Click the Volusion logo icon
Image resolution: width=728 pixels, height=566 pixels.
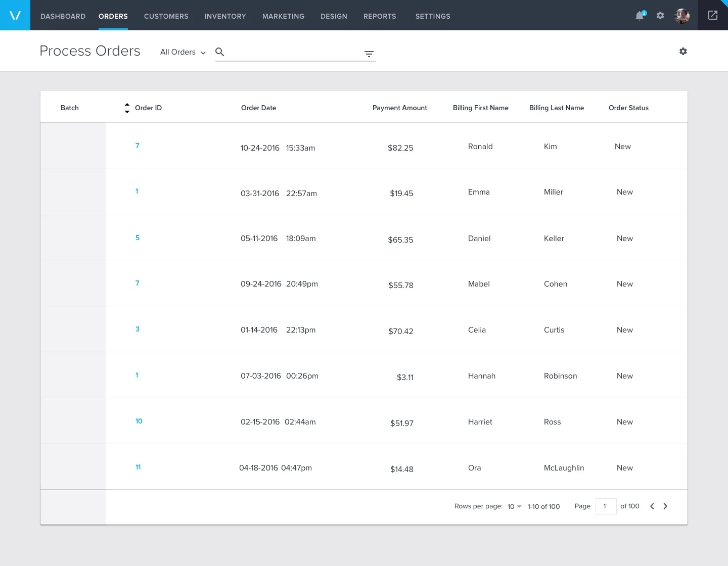click(15, 15)
